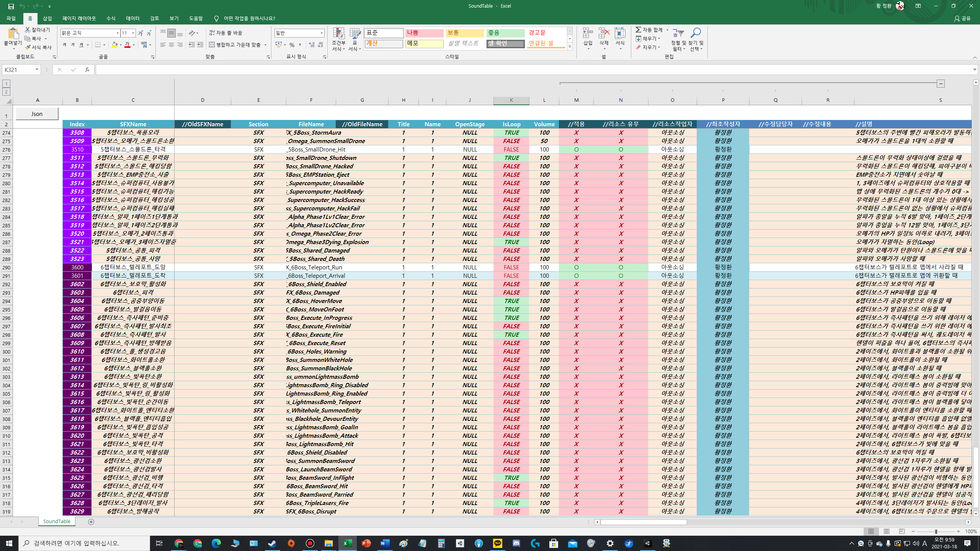Click the Json button in cell A1
The image size is (980, 551).
pos(37,114)
